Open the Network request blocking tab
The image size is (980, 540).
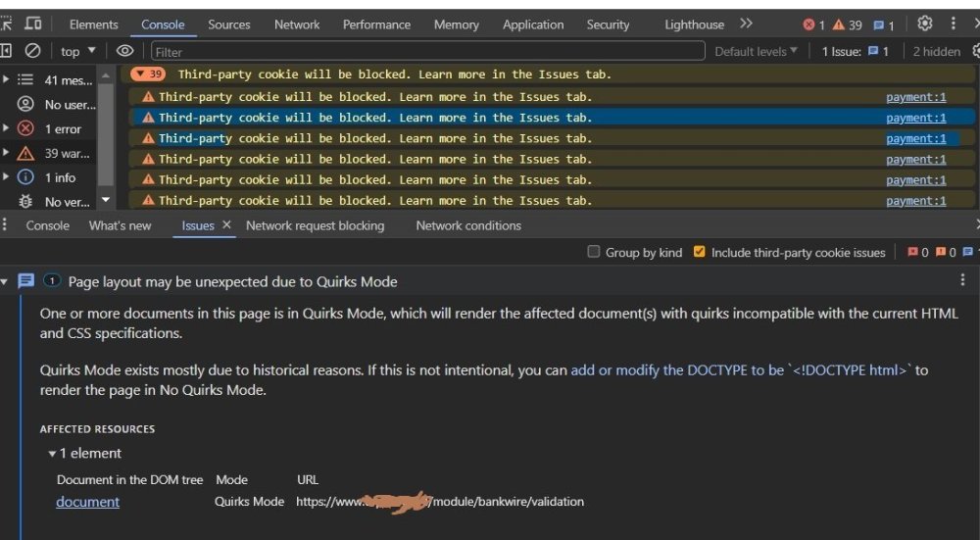click(x=315, y=225)
